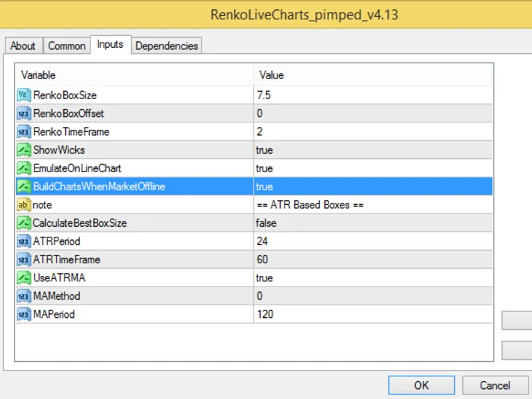
Task: Confirm settings with the OK button
Action: click(x=422, y=385)
